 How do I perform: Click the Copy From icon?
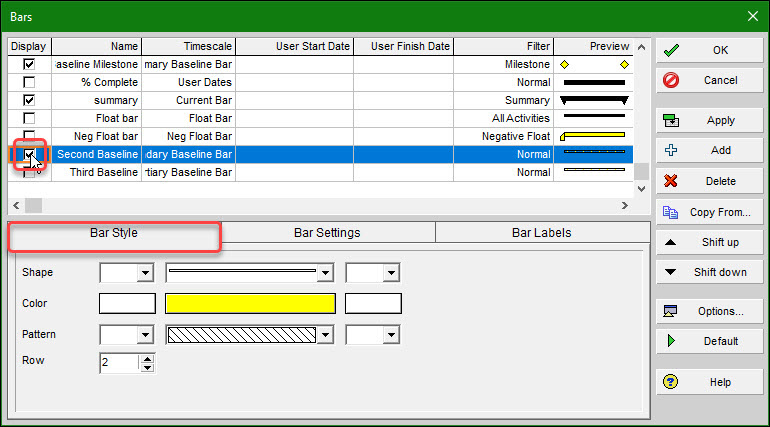[671, 212]
